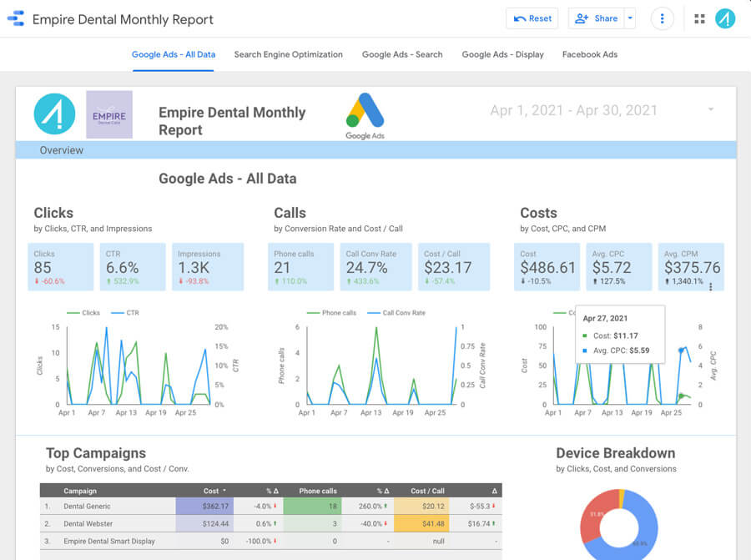Image resolution: width=751 pixels, height=560 pixels.
Task: Select the Phone calls 21 scorecard
Action: 300,267
